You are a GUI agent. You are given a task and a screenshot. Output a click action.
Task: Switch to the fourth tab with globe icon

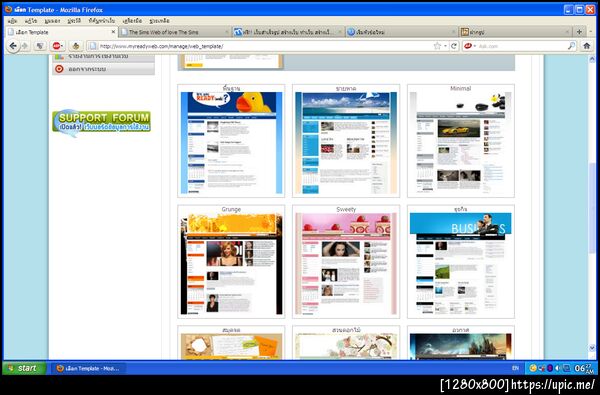point(401,32)
